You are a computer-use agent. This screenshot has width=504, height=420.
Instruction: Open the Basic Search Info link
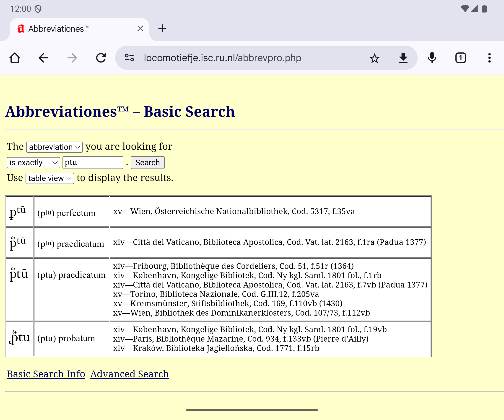tap(46, 374)
